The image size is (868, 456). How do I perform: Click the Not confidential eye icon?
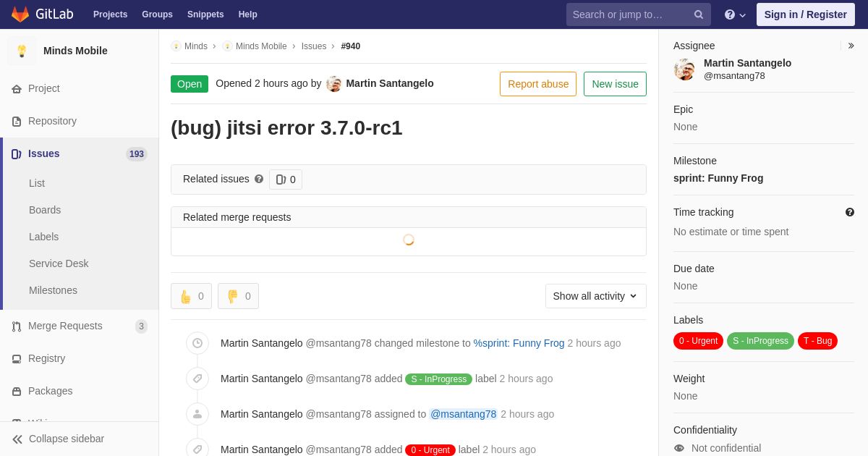click(x=679, y=448)
